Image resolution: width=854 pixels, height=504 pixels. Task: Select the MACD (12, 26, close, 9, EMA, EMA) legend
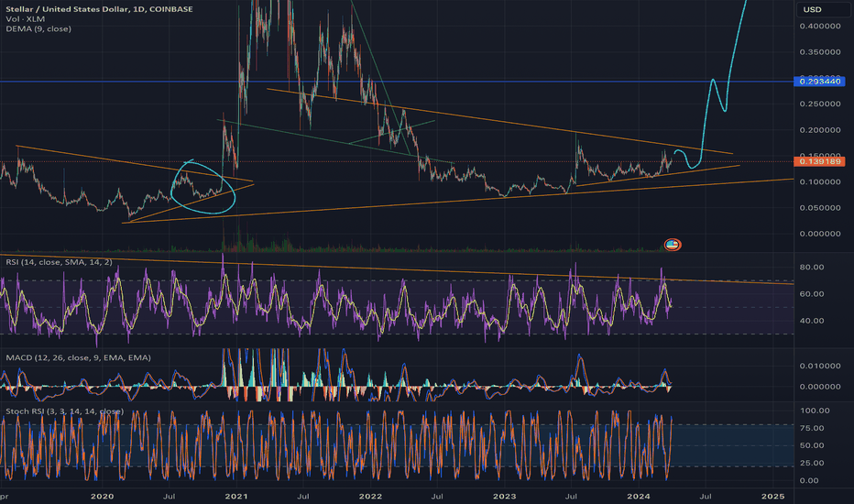click(78, 357)
